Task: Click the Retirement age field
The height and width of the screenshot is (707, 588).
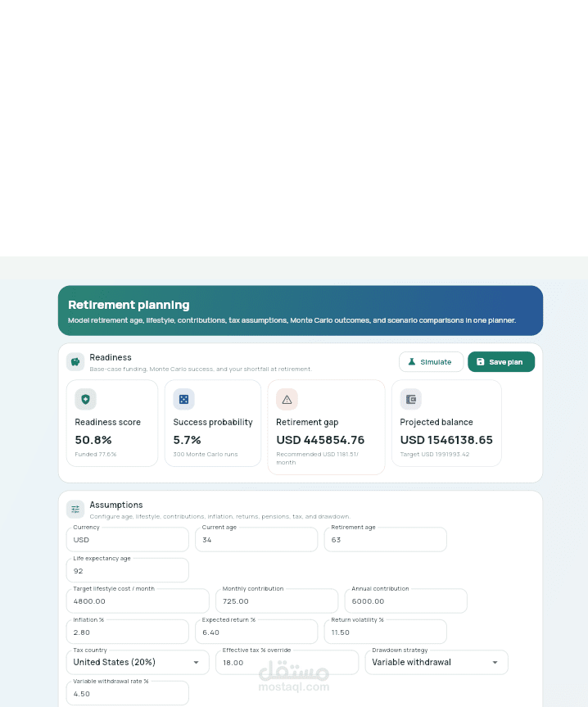Action: coord(385,540)
